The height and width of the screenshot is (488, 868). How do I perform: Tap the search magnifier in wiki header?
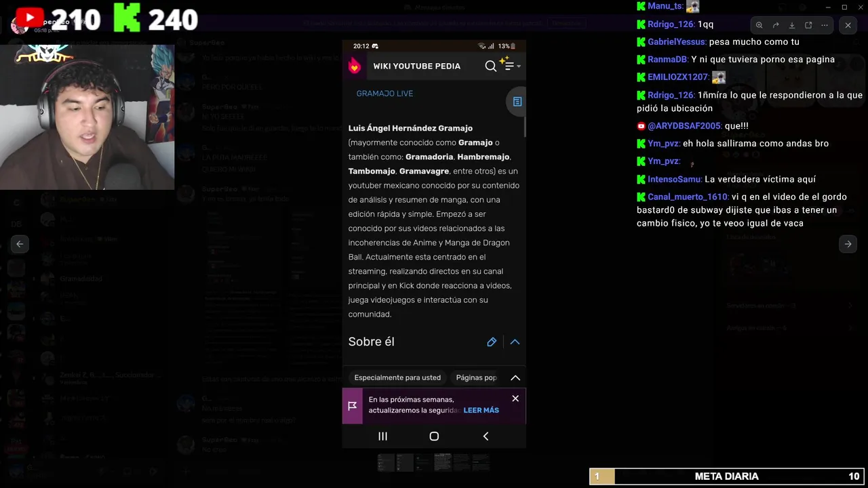click(491, 66)
